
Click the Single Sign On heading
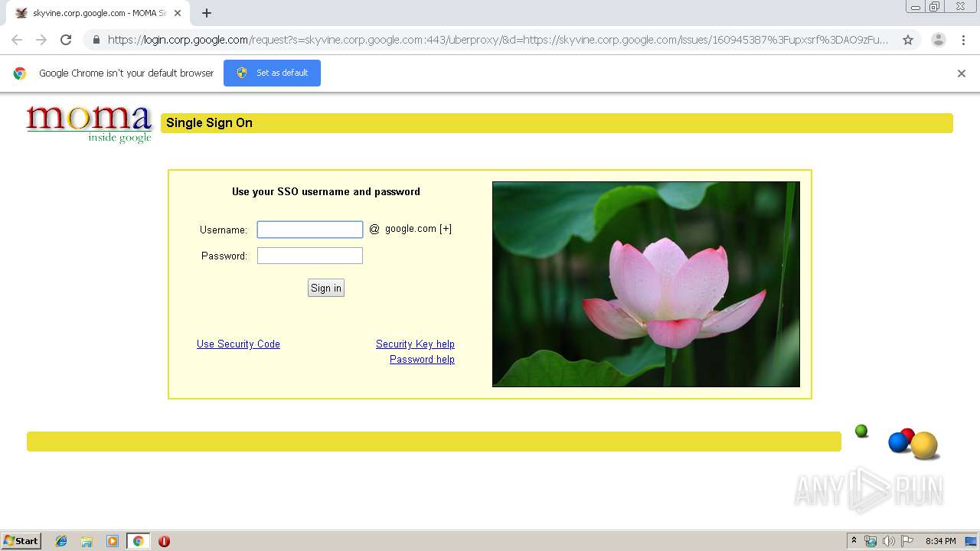[x=209, y=123]
